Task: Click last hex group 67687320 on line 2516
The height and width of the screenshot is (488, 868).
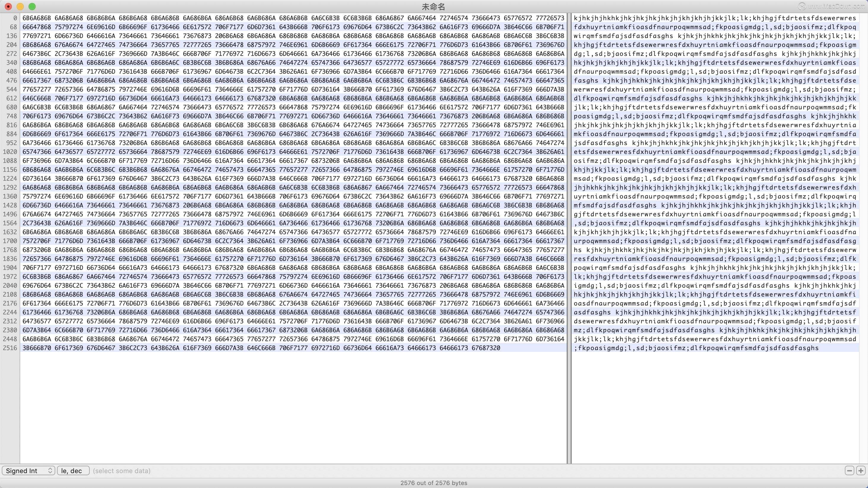Action: [x=486, y=348]
